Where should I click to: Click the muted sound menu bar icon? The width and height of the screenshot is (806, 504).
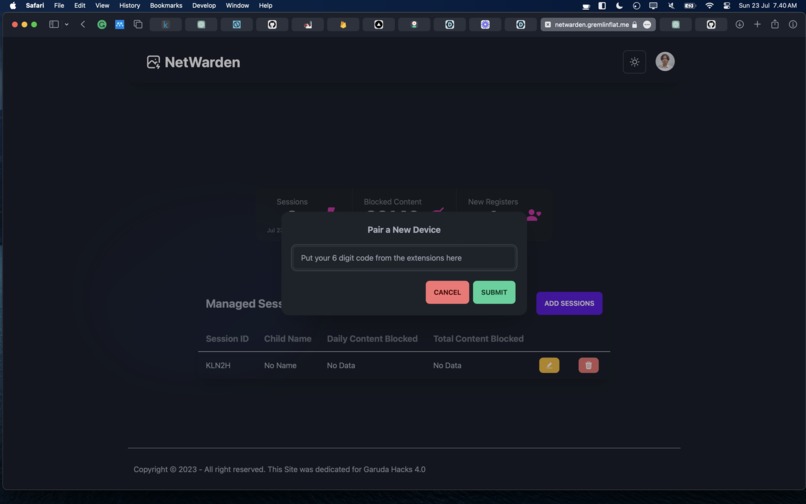coord(671,6)
